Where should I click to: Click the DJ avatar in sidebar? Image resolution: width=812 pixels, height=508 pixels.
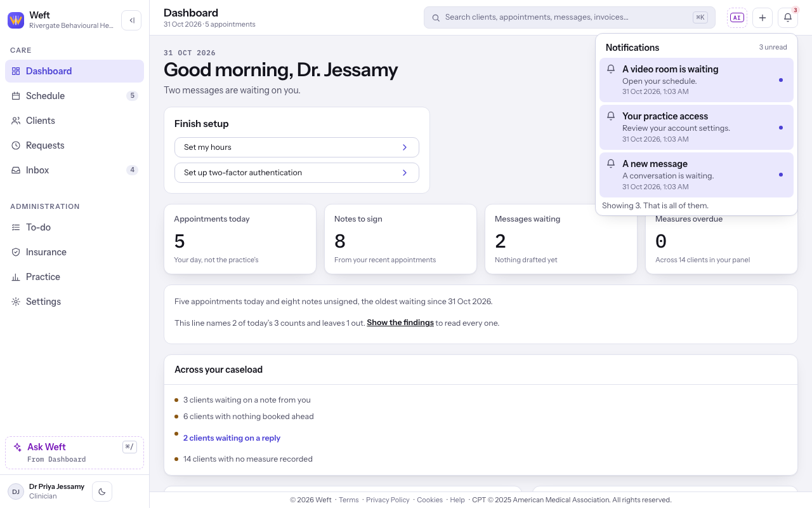16,491
